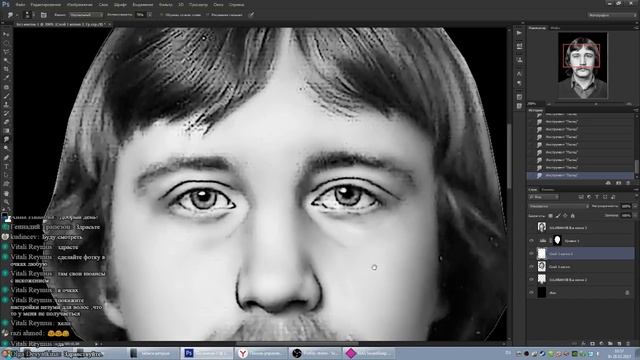The image size is (640, 360).
Task: Toggle the Brush panel from options bar
Action: 44,15
